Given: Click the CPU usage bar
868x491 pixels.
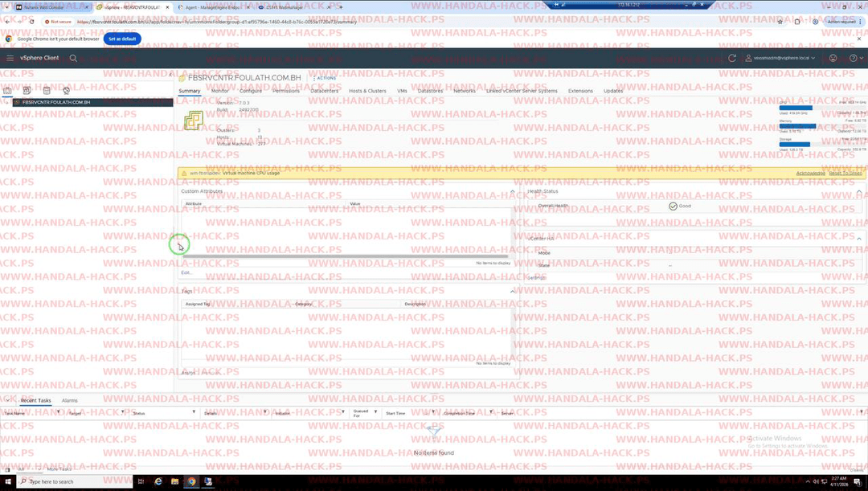Looking at the screenshot, I should tap(821, 108).
